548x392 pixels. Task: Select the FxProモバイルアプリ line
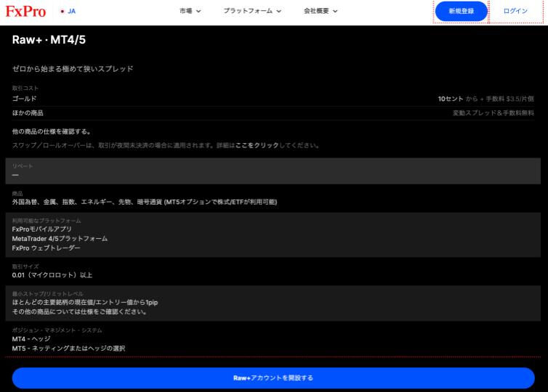tap(41, 229)
